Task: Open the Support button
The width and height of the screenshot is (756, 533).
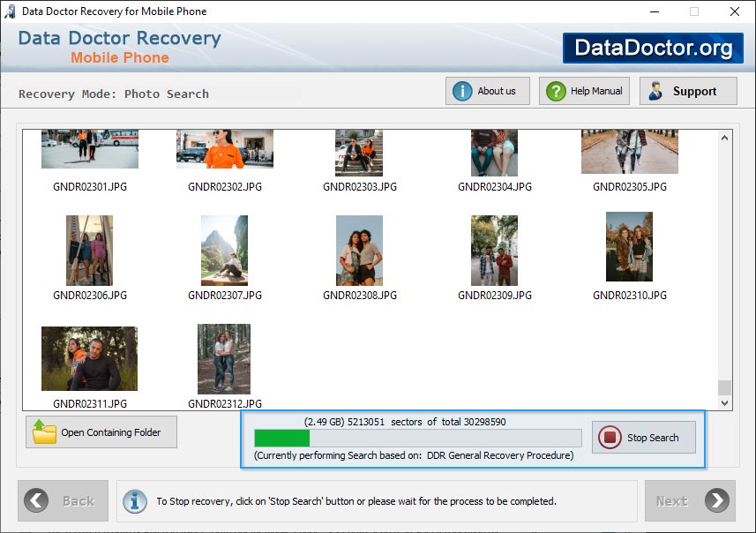Action: click(x=688, y=91)
